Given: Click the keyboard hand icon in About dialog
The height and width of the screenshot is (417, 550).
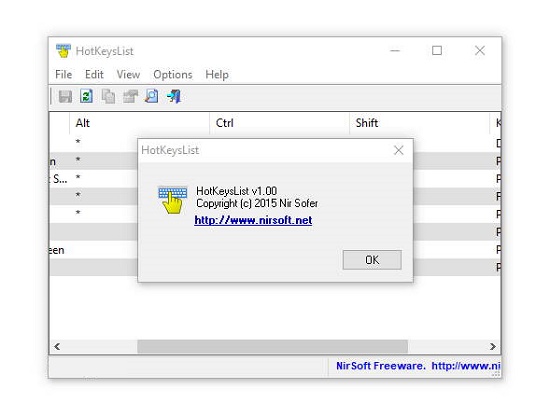Looking at the screenshot, I should [173, 200].
